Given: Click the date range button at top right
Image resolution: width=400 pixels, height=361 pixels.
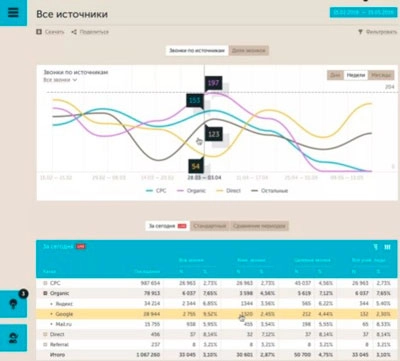Looking at the screenshot, I should [x=363, y=12].
